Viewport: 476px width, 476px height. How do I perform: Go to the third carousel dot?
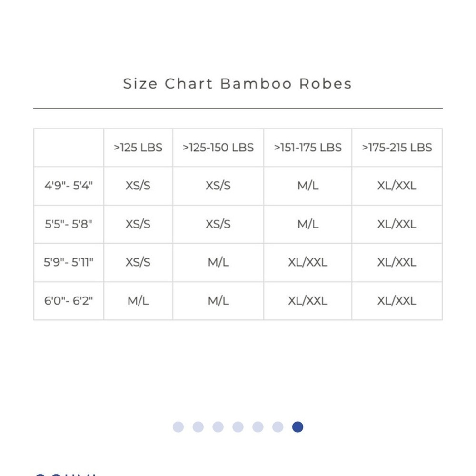click(218, 427)
